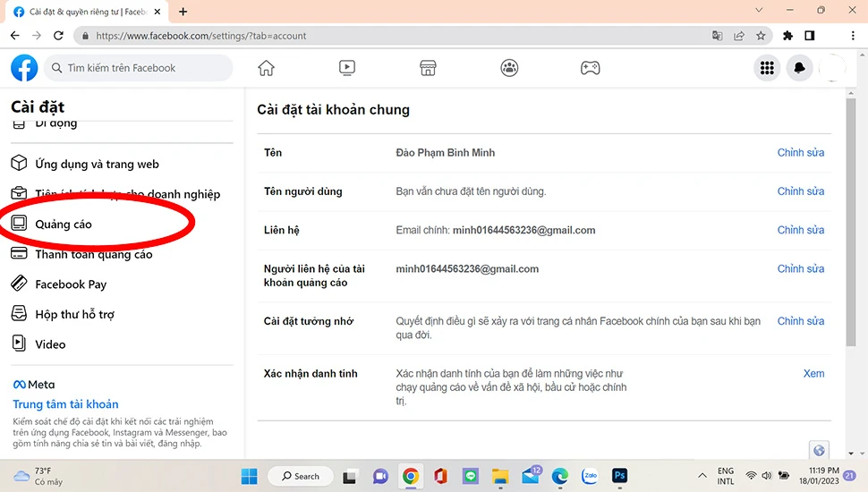This screenshot has height=492, width=868.
Task: Open the Groups icon in top navigation
Action: tap(509, 68)
